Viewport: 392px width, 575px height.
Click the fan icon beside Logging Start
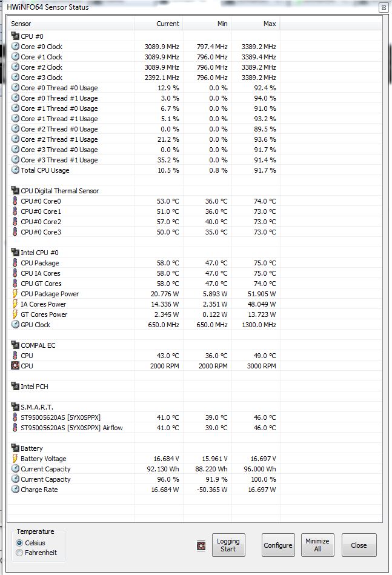[201, 546]
